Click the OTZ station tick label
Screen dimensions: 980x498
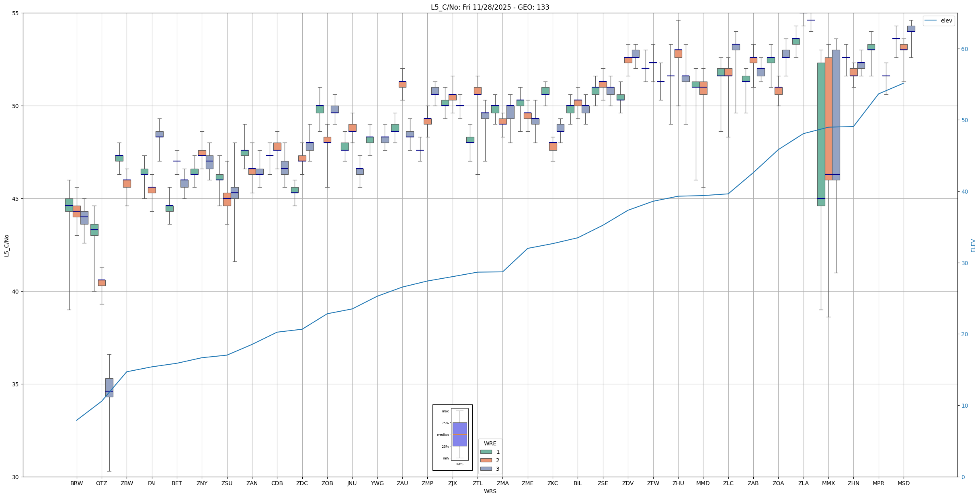[101, 483]
